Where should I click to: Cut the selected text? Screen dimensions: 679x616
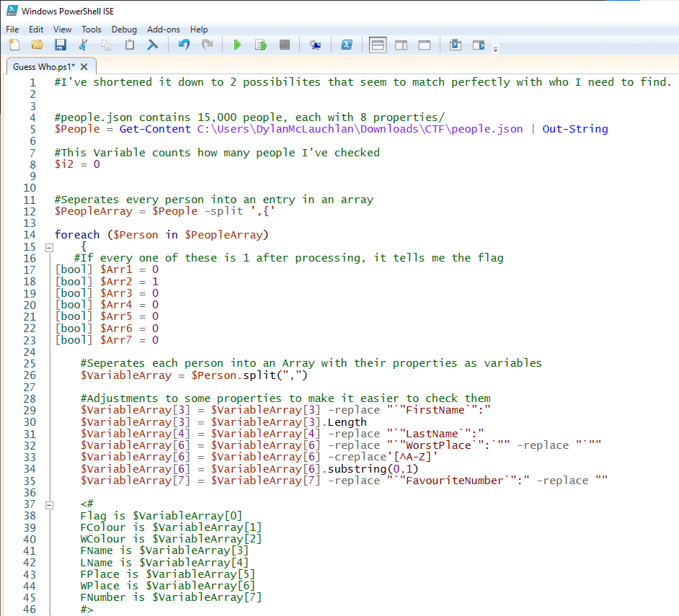(83, 45)
